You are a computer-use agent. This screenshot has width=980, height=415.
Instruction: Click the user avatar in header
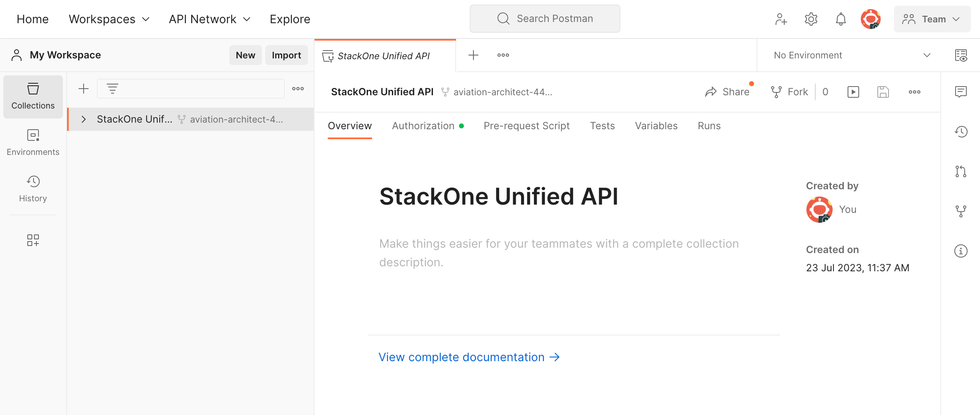[871, 19]
